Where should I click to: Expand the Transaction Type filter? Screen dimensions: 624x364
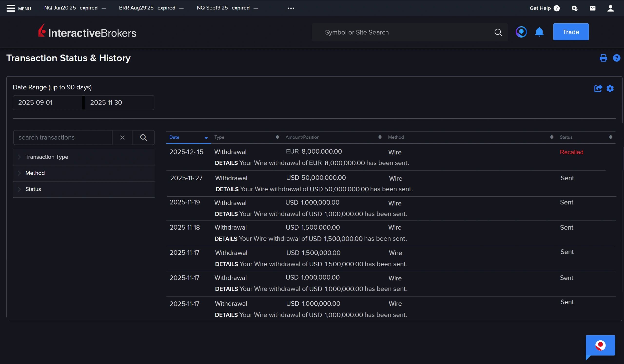pyautogui.click(x=47, y=157)
